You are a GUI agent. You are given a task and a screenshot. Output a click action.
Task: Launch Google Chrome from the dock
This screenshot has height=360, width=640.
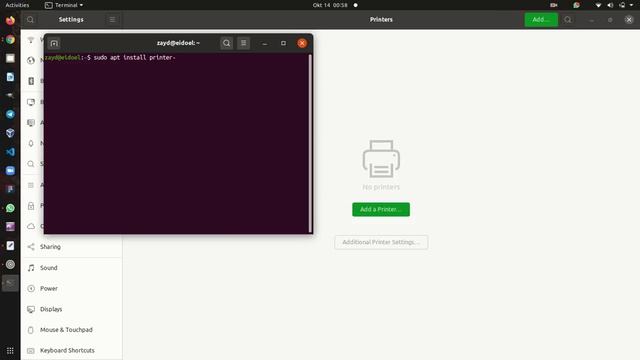click(10, 39)
